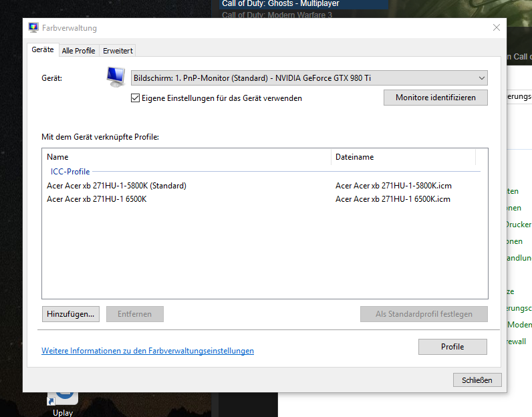The width and height of the screenshot is (532, 417).
Task: Click filename Acer Acer xb 271HU-1-5800K.icm
Action: pos(393,186)
